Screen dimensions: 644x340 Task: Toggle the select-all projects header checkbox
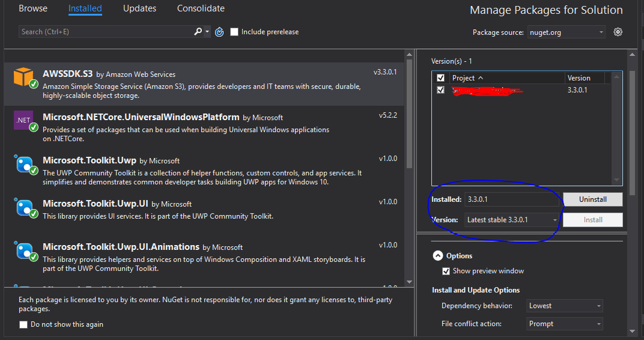point(441,77)
